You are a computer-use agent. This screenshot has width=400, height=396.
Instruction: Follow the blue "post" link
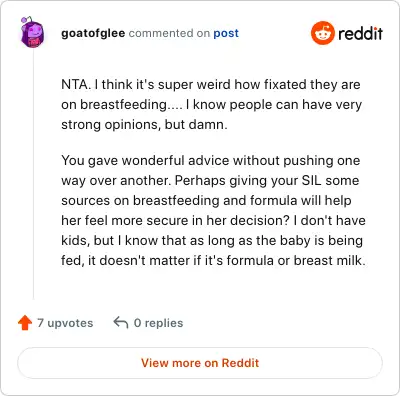pos(226,33)
